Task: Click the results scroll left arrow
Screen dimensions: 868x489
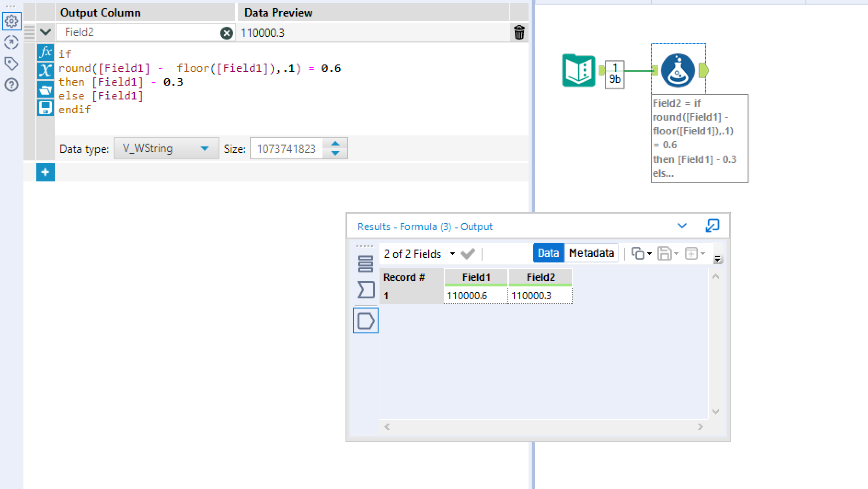Action: coord(387,427)
